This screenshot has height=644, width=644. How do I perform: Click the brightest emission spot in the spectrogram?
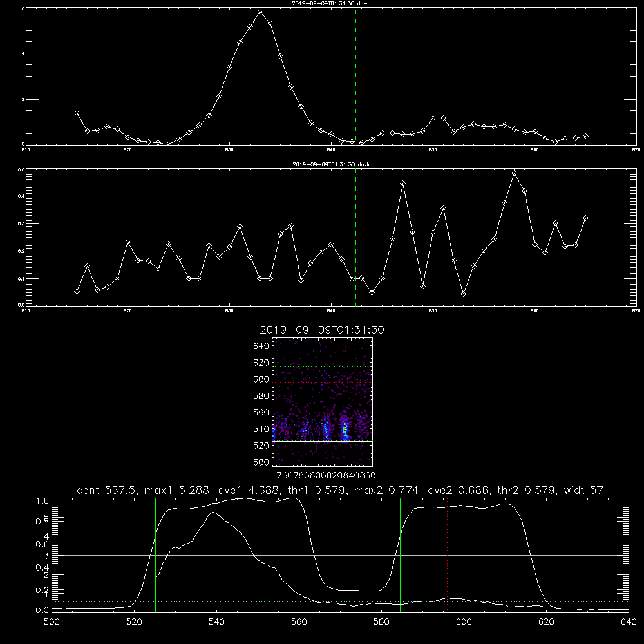345,430
